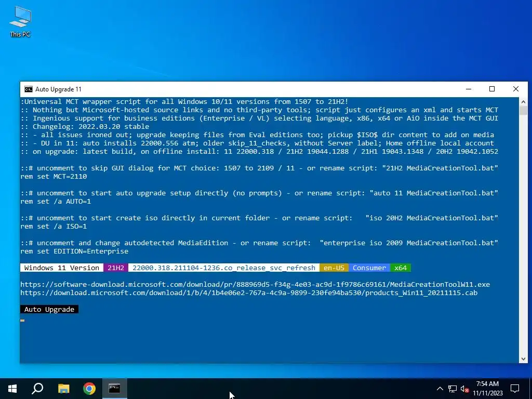Maximize the Auto Upgrade 11 window
This screenshot has width=532, height=399.
coord(492,89)
